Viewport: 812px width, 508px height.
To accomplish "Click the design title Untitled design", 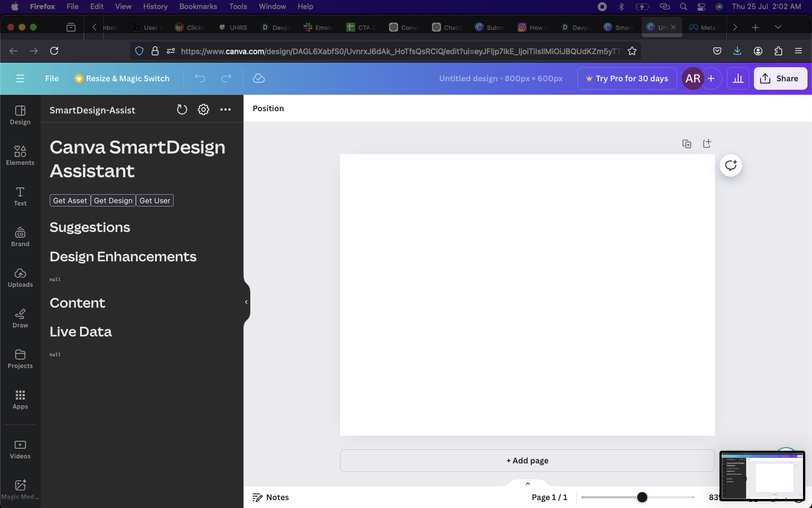I will coord(501,78).
